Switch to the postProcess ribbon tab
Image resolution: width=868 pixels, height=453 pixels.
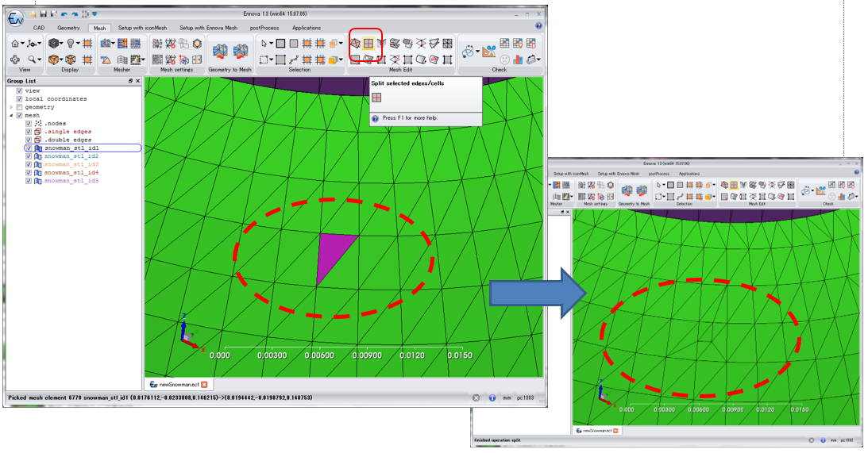coord(265,28)
